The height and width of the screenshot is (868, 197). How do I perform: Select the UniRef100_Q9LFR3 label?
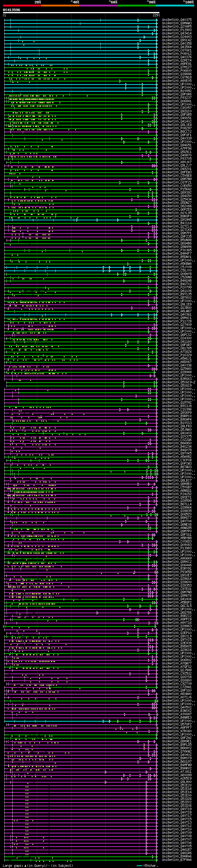pyautogui.click(x=177, y=426)
